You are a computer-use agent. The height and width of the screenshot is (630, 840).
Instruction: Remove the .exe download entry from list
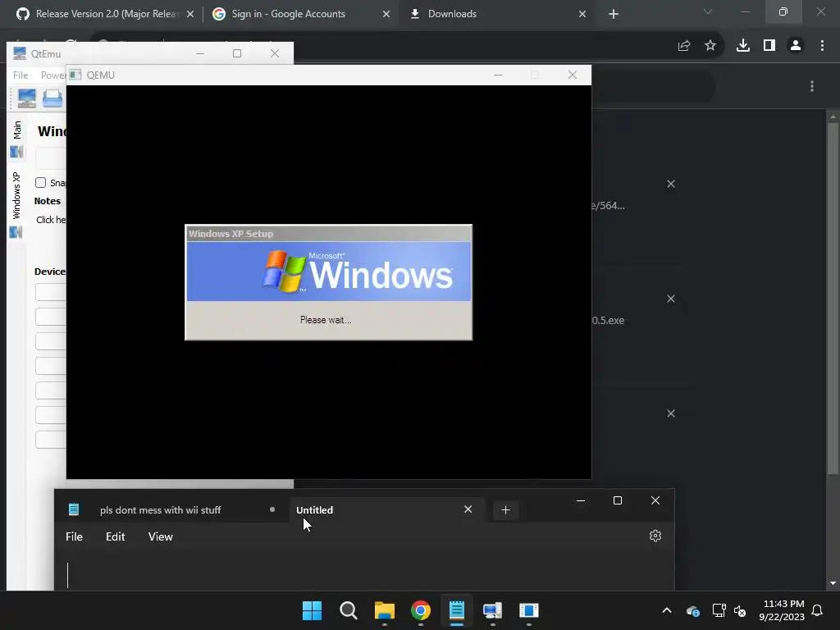pos(671,299)
